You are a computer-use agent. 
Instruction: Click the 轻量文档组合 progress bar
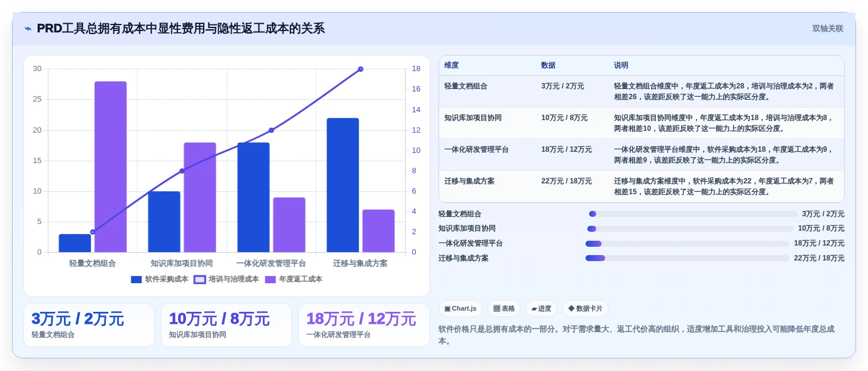pyautogui.click(x=693, y=214)
